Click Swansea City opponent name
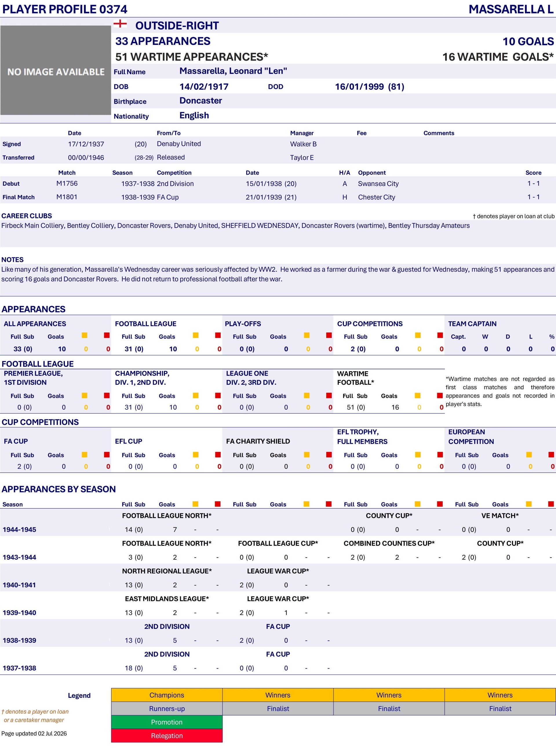The image size is (556, 756). click(x=378, y=184)
